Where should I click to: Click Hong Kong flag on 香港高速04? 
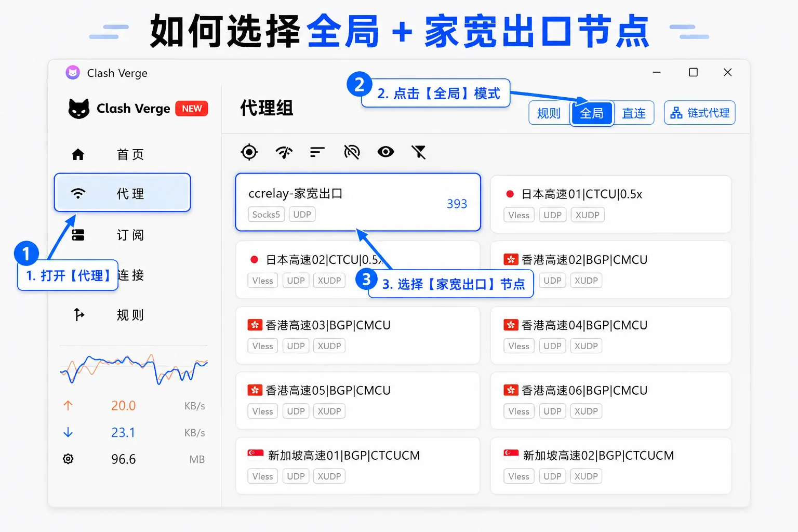(x=511, y=325)
